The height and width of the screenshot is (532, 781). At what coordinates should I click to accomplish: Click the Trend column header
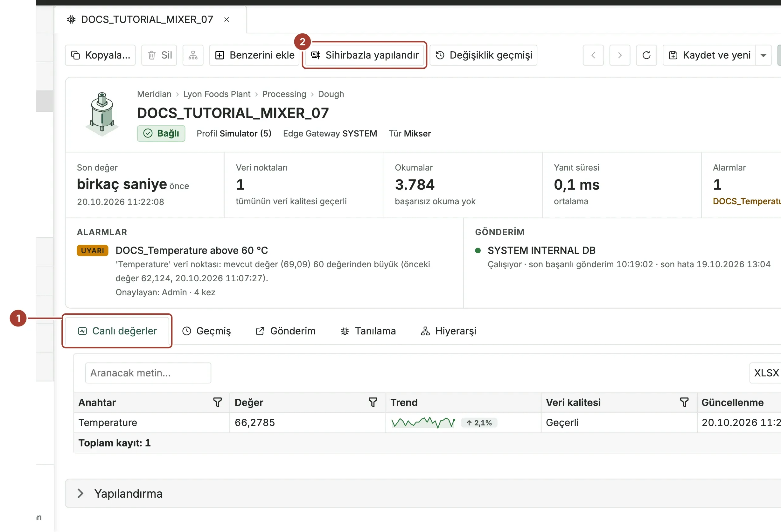pos(464,402)
